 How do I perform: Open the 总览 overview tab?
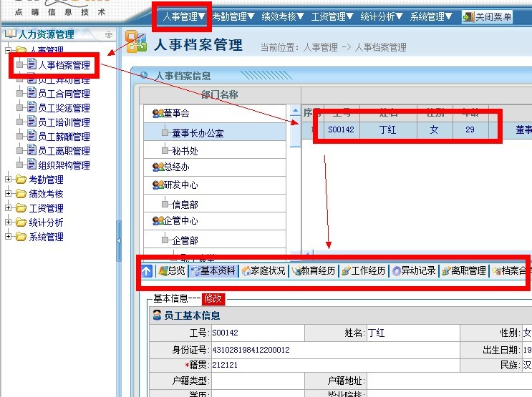[x=172, y=271]
